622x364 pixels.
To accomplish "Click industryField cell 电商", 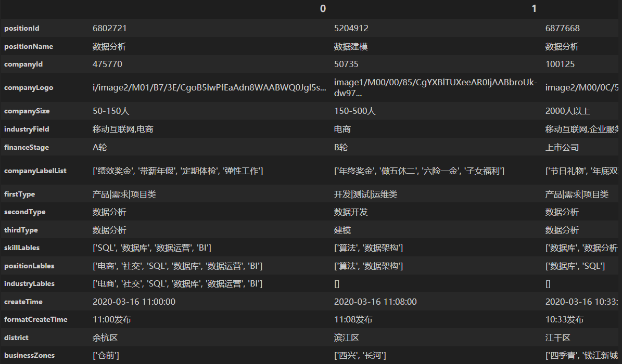I will 342,129.
